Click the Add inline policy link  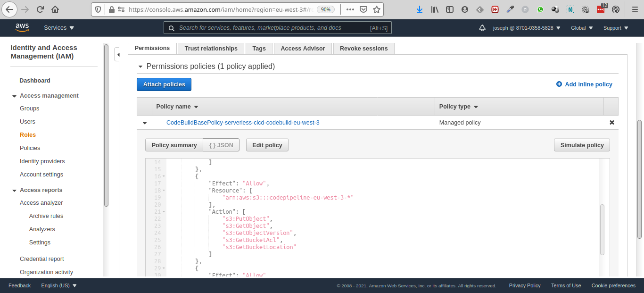[x=584, y=84]
